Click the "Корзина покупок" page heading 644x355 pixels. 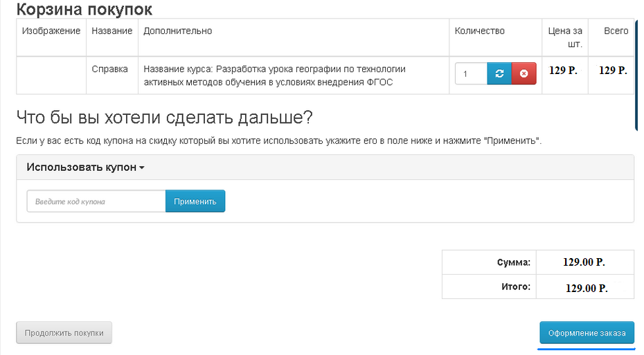[x=84, y=10]
